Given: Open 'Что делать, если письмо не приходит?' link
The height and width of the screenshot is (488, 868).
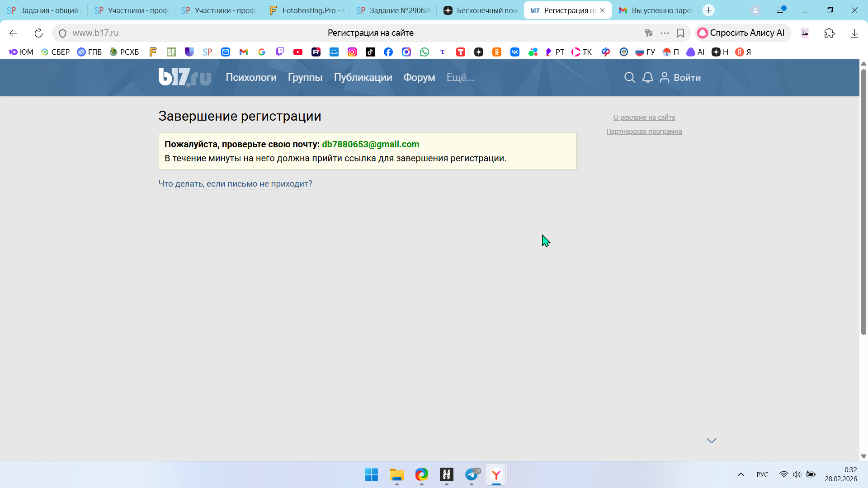Looking at the screenshot, I should tap(235, 184).
